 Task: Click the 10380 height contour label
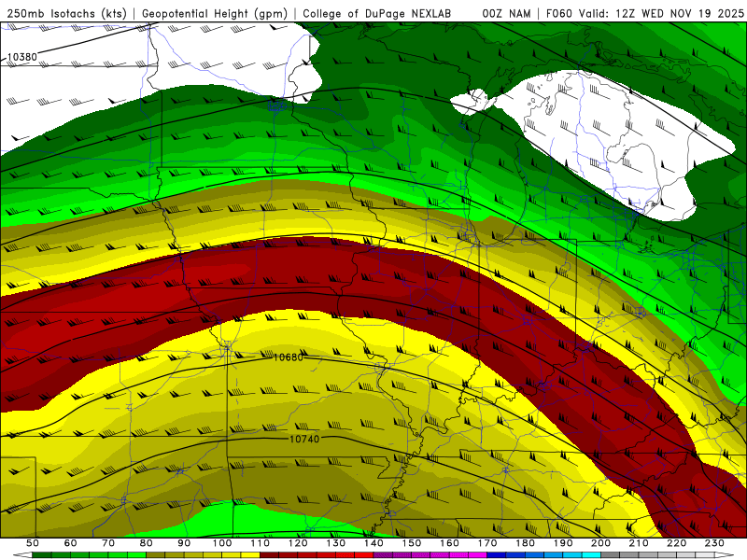click(x=21, y=57)
